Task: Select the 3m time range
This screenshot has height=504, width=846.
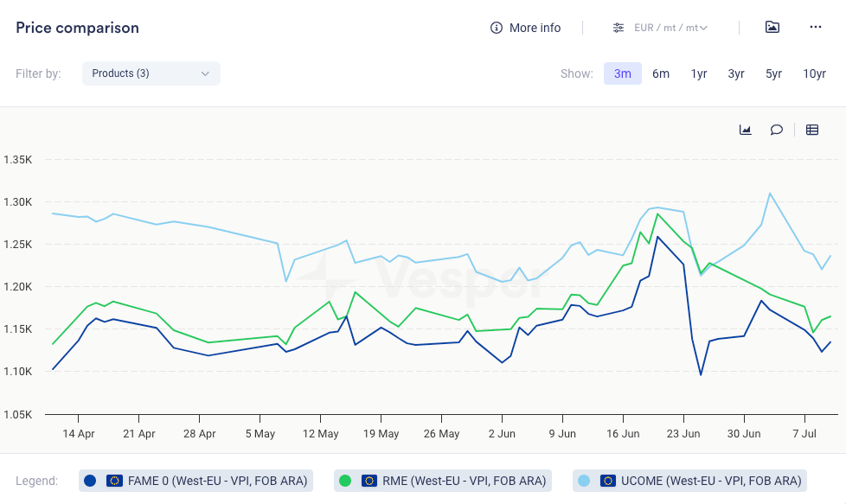Action: pyautogui.click(x=623, y=73)
